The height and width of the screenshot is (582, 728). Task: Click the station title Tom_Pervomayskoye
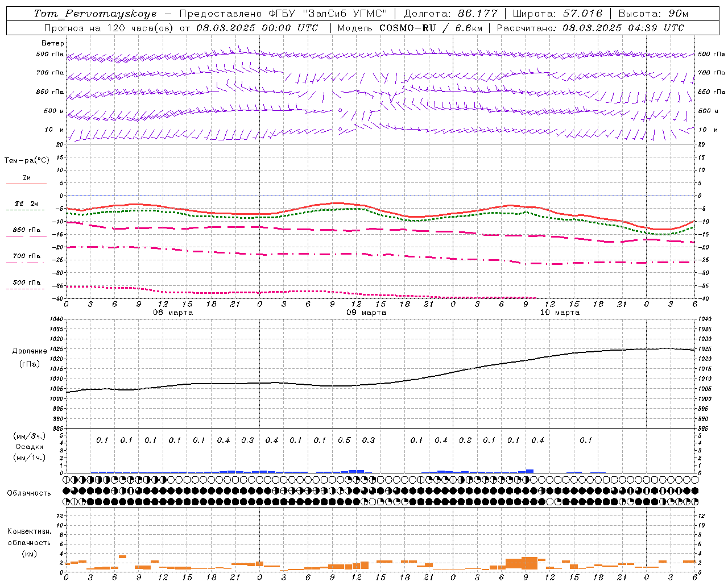click(x=95, y=14)
